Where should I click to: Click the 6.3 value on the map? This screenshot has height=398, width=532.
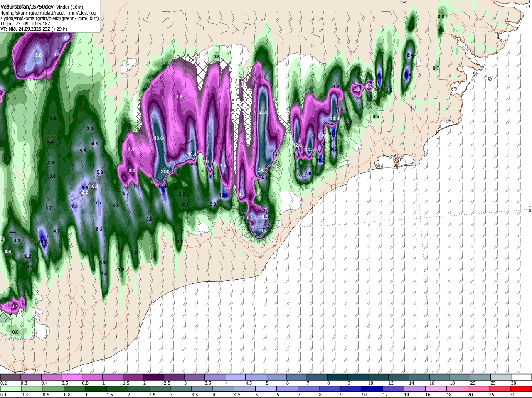[x=99, y=229]
